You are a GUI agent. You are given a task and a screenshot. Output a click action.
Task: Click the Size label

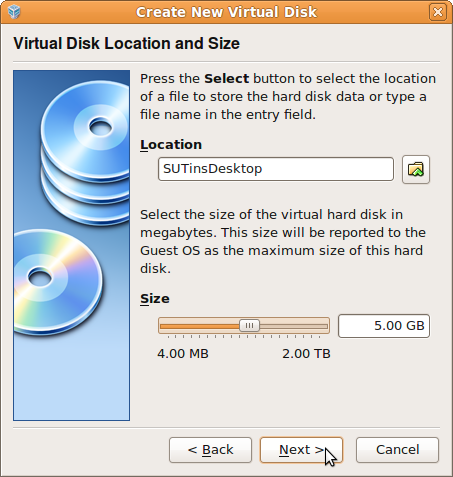coord(155,299)
